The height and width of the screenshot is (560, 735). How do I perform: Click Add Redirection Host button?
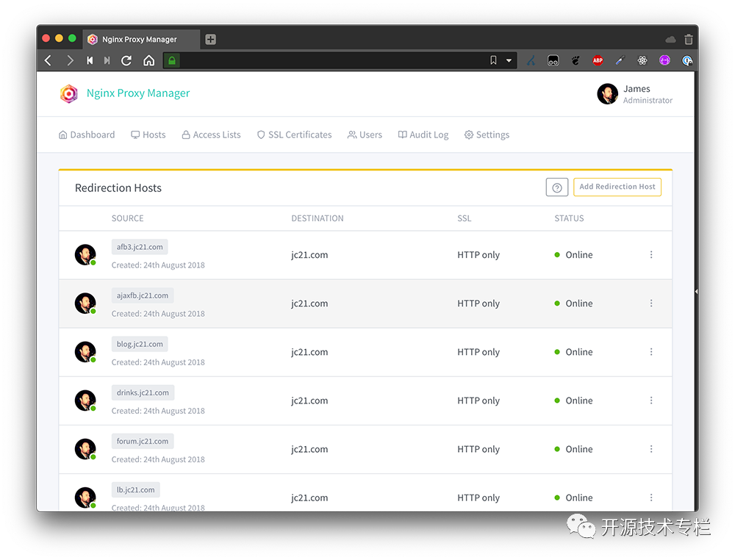pyautogui.click(x=617, y=187)
